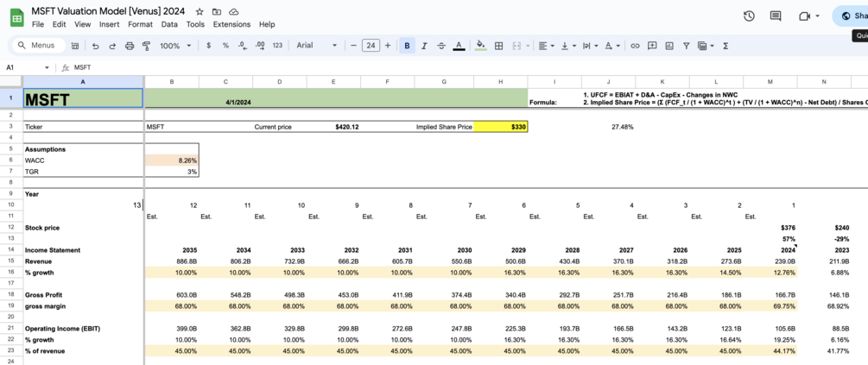Click the cloud document status icon

(x=233, y=11)
